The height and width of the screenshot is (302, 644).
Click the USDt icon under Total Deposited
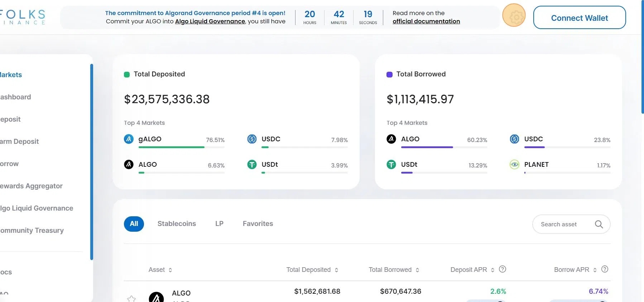252,165
